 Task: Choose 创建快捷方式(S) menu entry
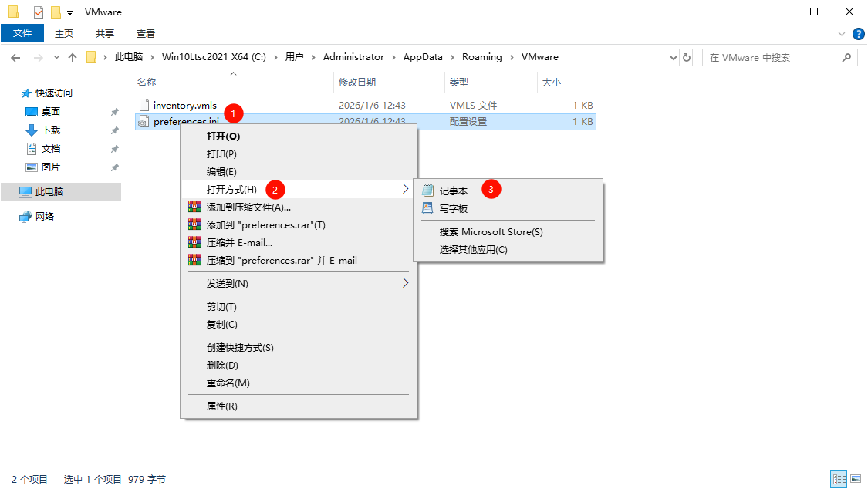[299, 347]
